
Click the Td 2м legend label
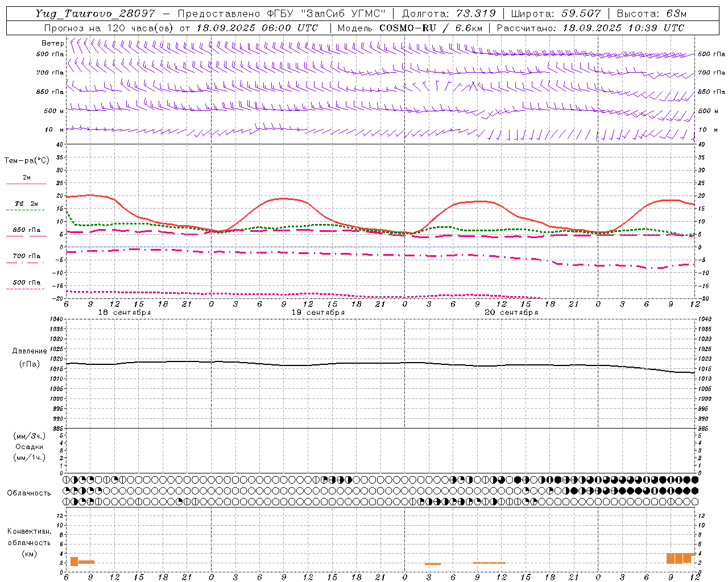tap(27, 203)
